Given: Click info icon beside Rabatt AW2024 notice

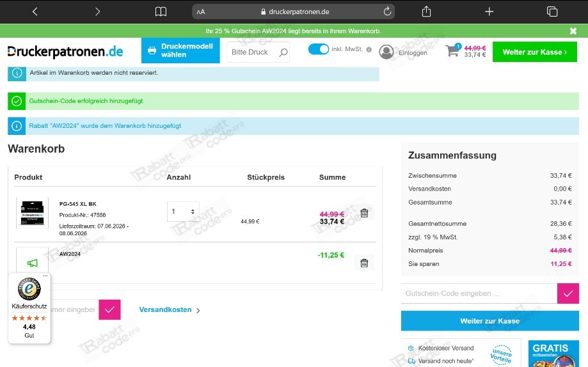Looking at the screenshot, I should [x=17, y=126].
